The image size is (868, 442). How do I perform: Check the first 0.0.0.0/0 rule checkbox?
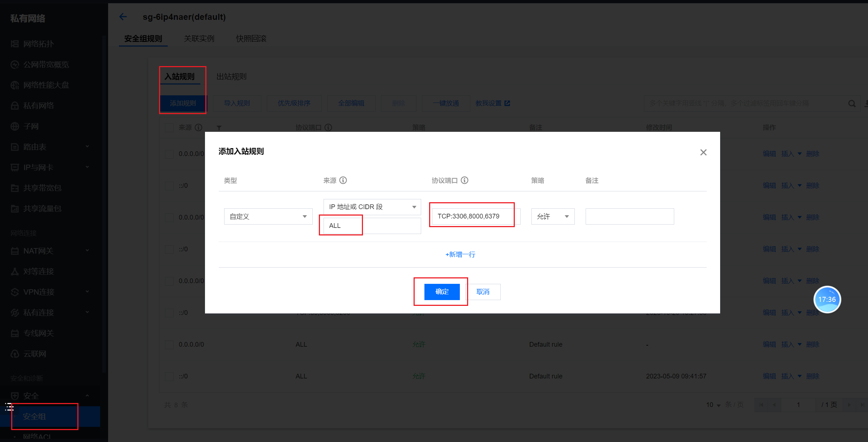(169, 154)
